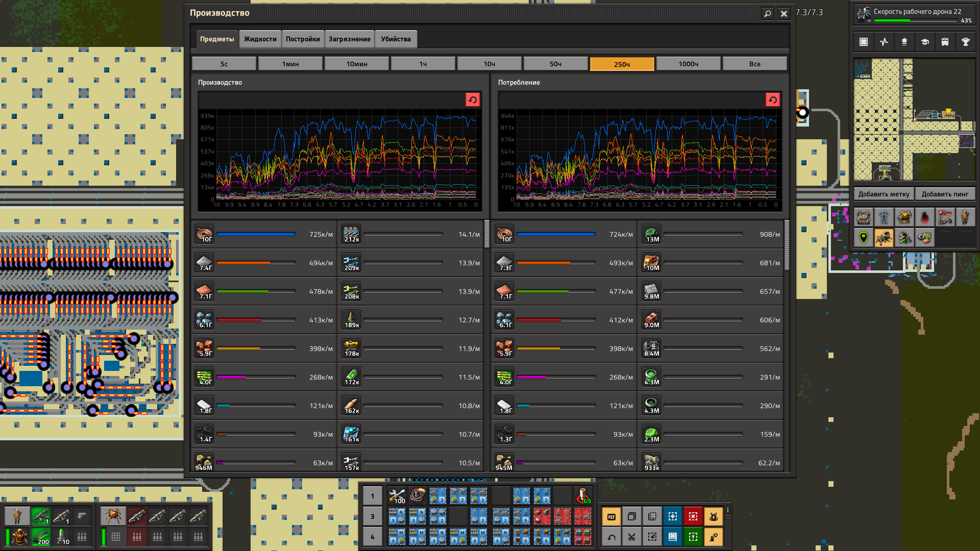Set the time range to 1000ч
Viewport: 980px width, 551px height.
click(x=689, y=64)
